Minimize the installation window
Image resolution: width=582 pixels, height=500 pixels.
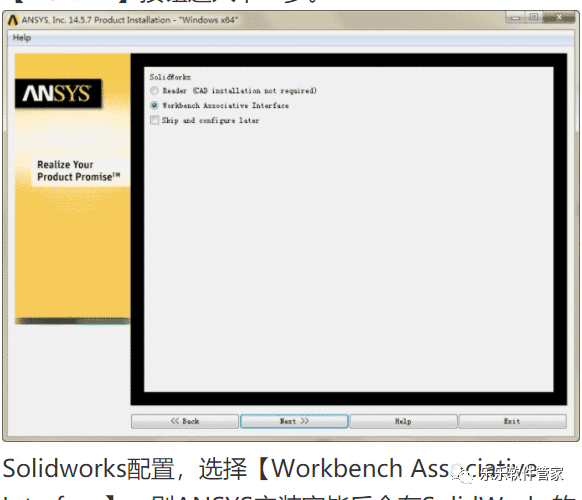(516, 17)
